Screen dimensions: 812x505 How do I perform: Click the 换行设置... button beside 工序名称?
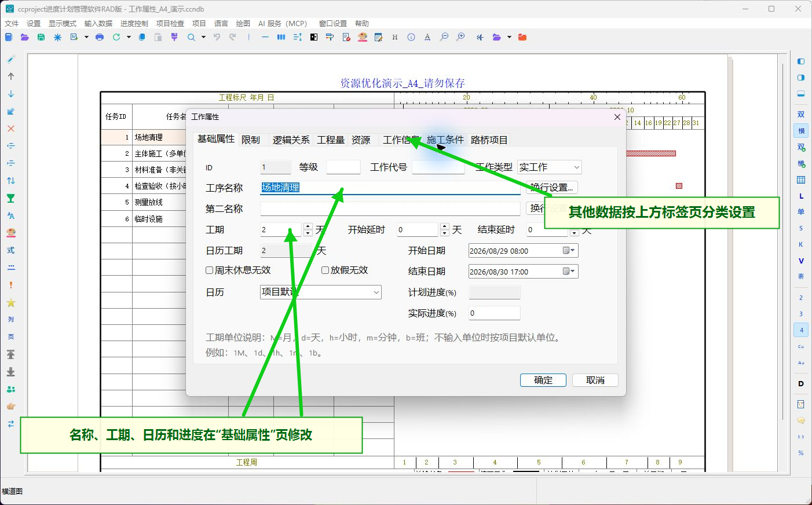coord(552,188)
